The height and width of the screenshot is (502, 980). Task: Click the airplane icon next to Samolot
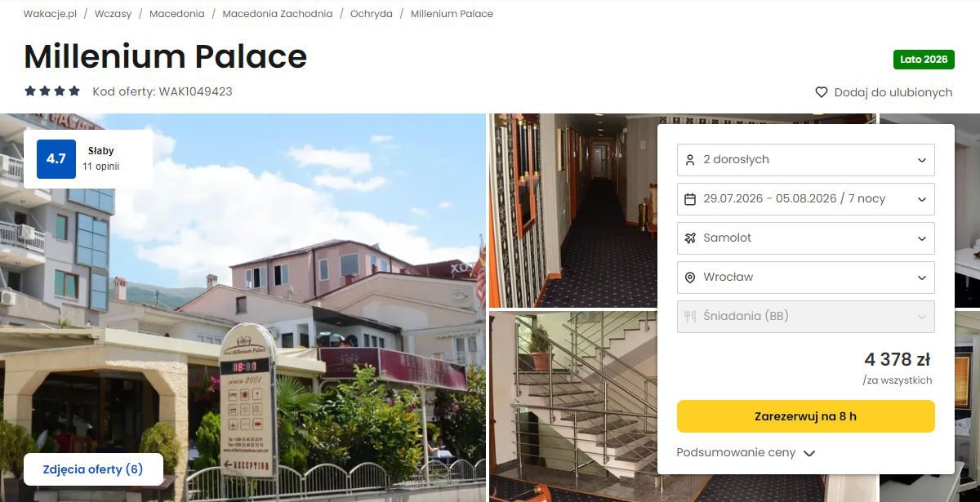690,238
